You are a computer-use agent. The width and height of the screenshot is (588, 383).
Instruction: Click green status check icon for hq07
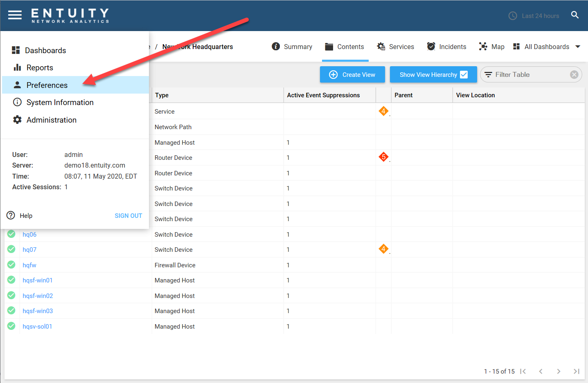click(11, 249)
